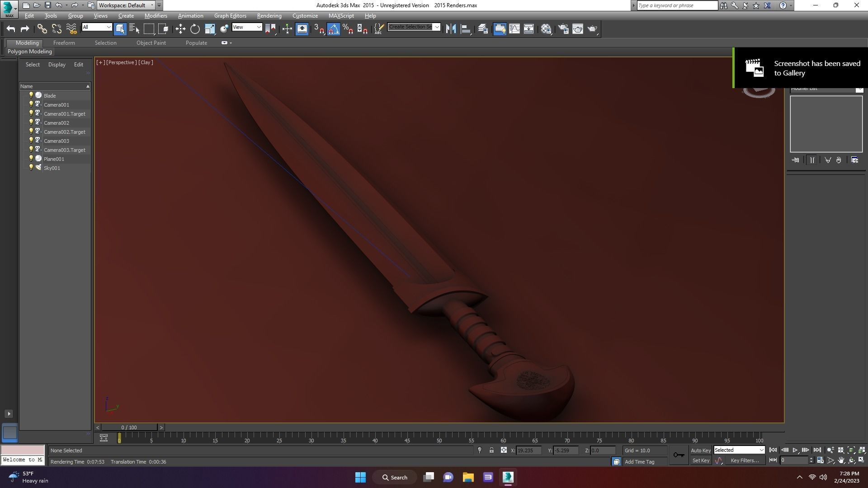Open the Material Editor icon

[546, 29]
